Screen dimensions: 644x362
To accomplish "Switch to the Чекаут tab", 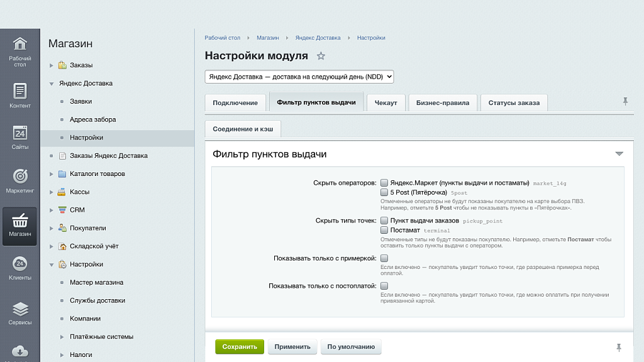I will [x=386, y=102].
